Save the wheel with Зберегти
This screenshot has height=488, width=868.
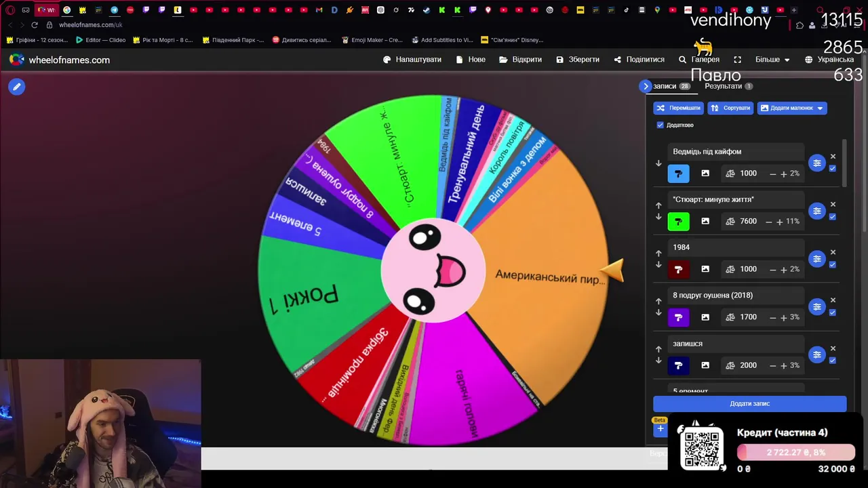[x=577, y=60]
